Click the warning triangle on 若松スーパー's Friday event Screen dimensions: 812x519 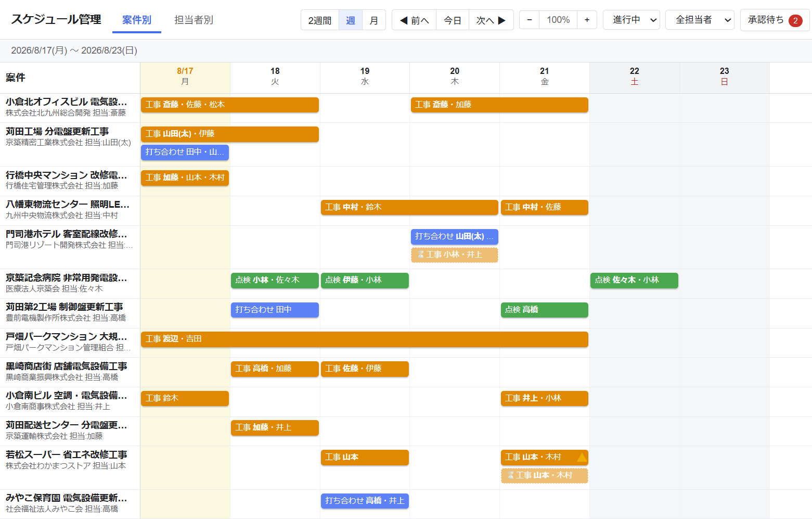[x=582, y=458]
